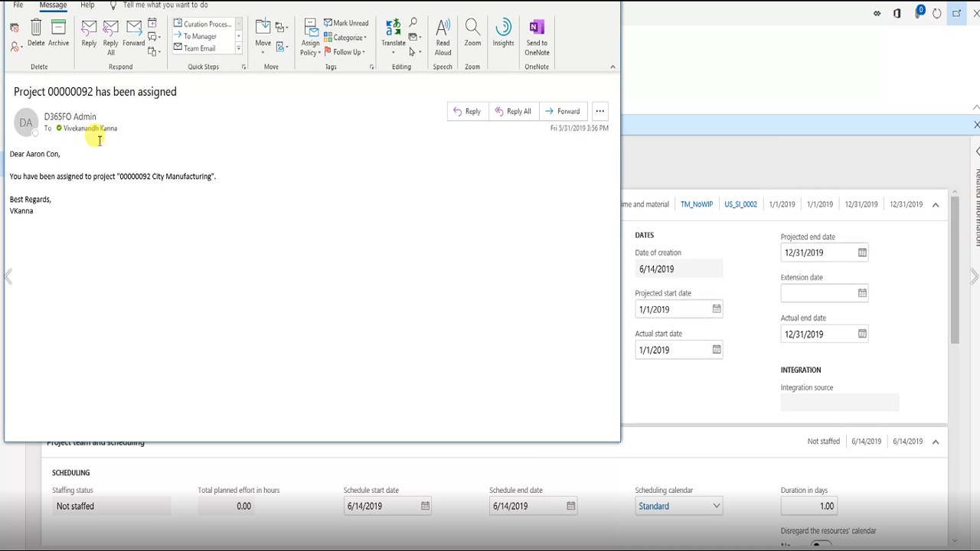The height and width of the screenshot is (551, 980).
Task: Open the Junk dropdown icon in Delete group
Action: click(15, 47)
